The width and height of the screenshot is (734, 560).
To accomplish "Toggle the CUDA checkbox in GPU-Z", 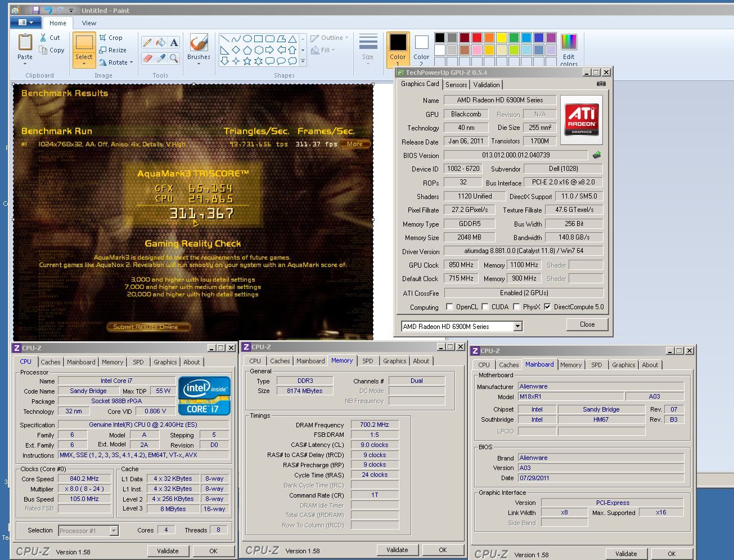I will pyautogui.click(x=485, y=307).
